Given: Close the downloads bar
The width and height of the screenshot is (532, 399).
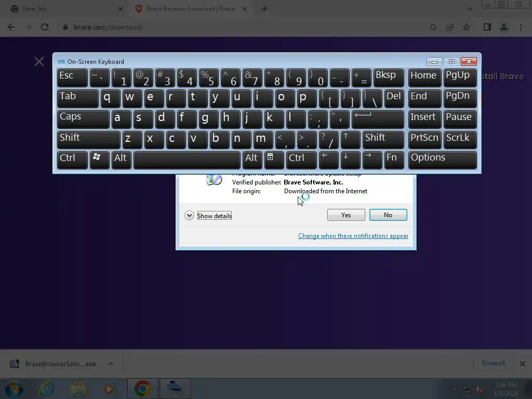Looking at the screenshot, I should click(x=523, y=364).
